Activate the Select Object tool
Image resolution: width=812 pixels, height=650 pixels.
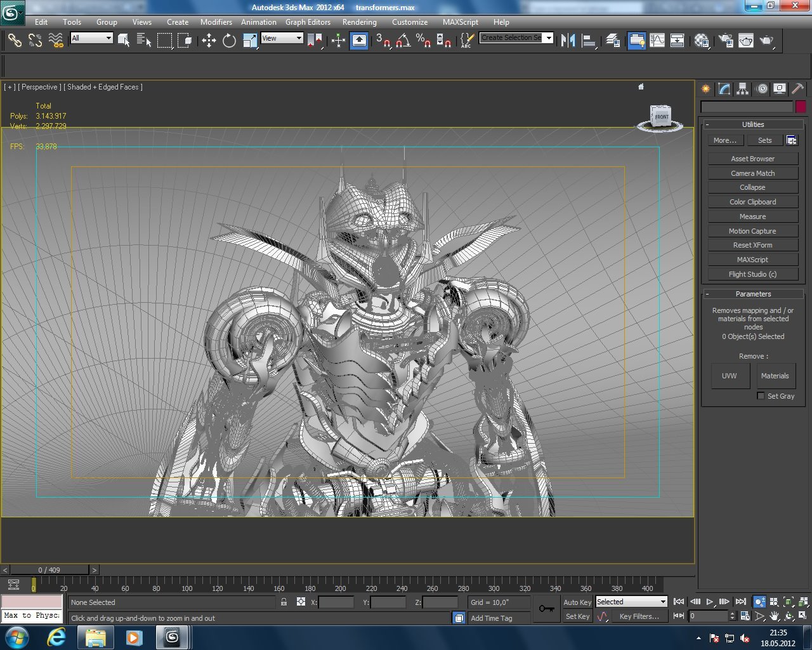[x=124, y=41]
